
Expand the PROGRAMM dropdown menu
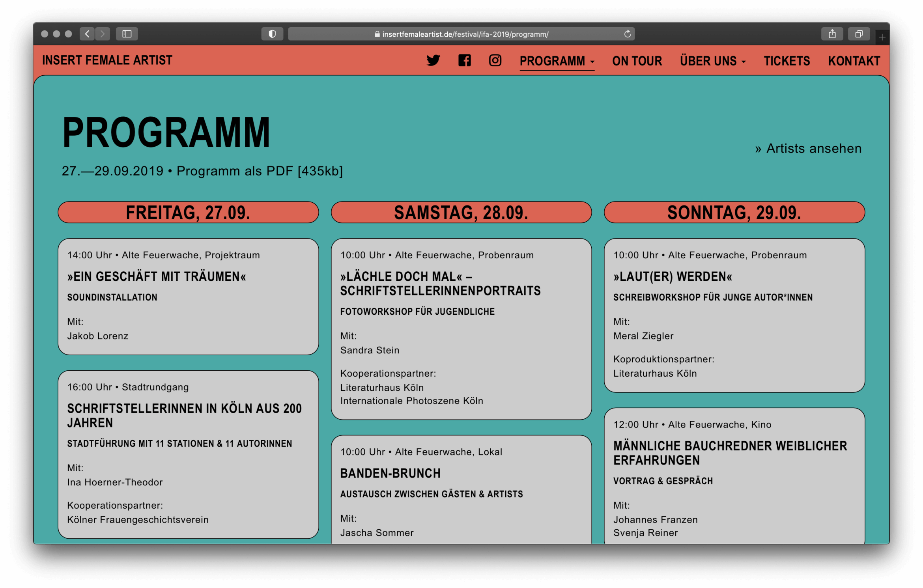click(x=556, y=62)
